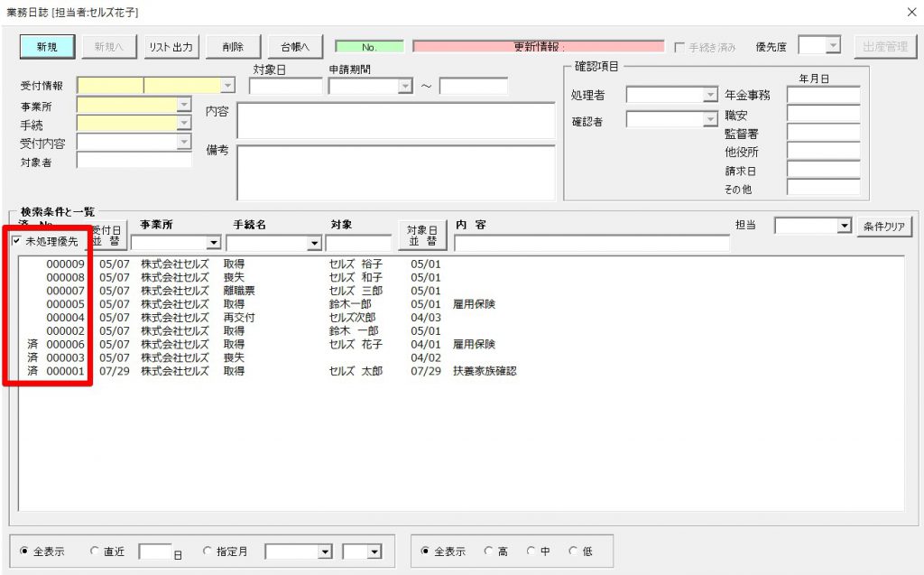This screenshot has height=575, width=924.
Task: Select row 000007 離職票
Action: click(461, 291)
